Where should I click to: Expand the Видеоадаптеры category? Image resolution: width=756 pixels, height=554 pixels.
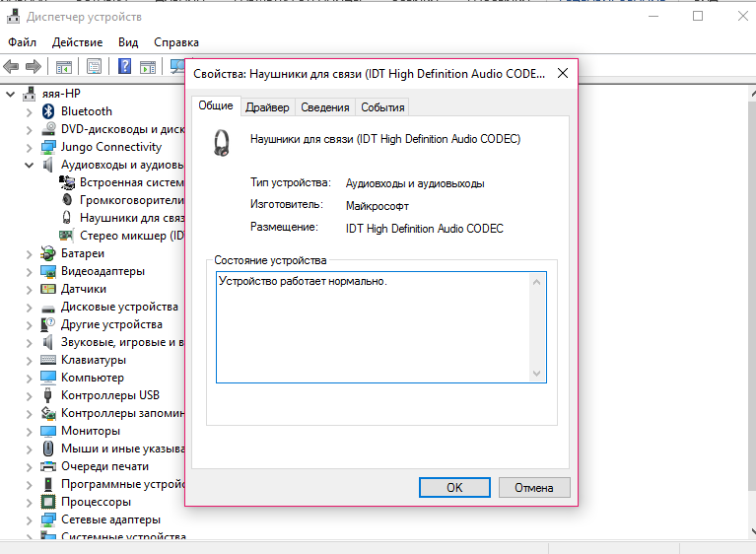(29, 272)
